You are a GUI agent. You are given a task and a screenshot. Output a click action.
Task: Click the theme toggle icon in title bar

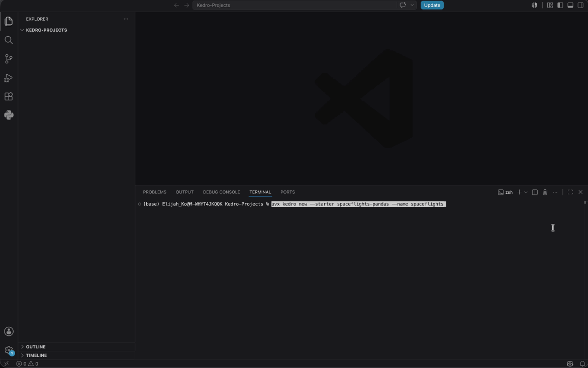[534, 5]
